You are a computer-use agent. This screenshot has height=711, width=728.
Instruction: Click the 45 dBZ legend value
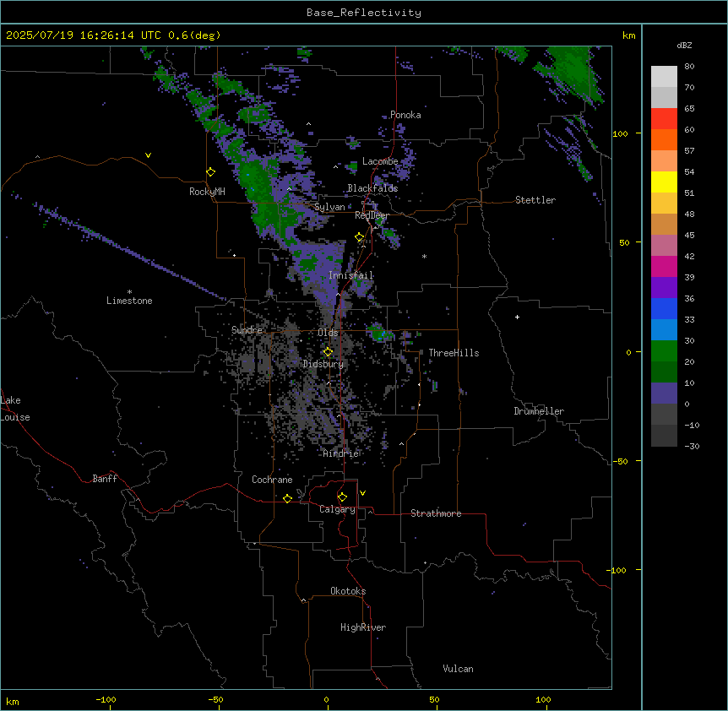[689, 236]
